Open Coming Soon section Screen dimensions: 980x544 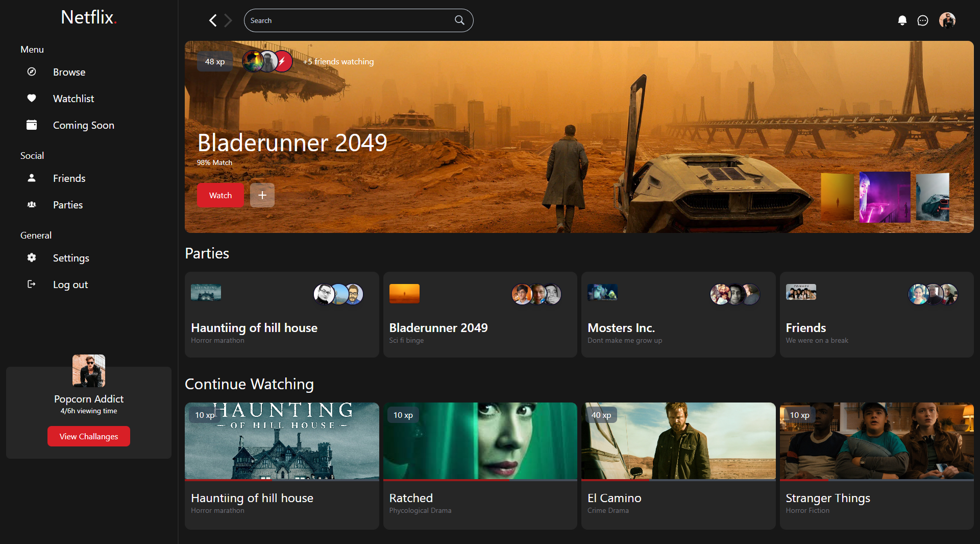84,125
